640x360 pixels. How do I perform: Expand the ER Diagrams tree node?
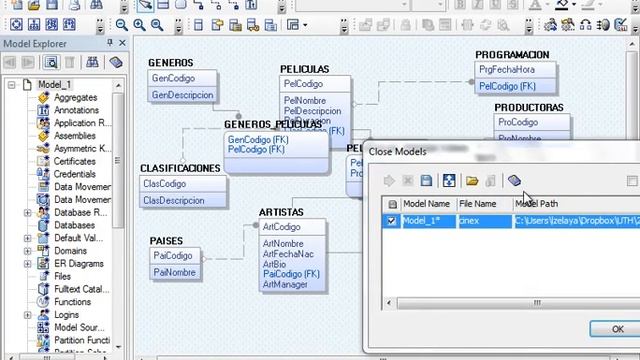27,264
